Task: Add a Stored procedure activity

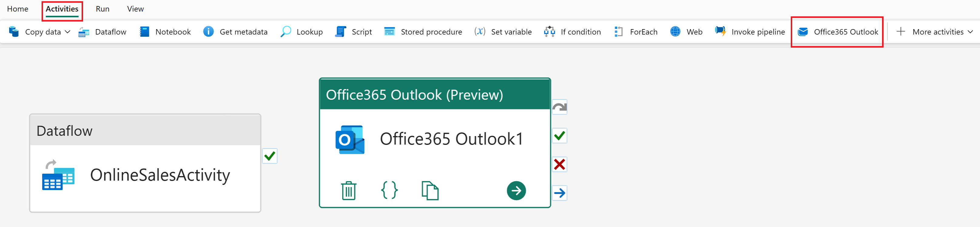Action: (x=423, y=32)
